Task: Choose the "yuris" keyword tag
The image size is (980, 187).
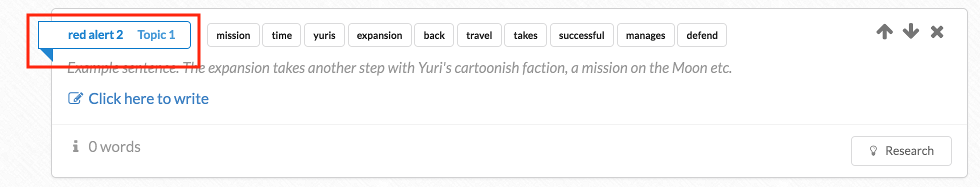Action: pyautogui.click(x=324, y=35)
